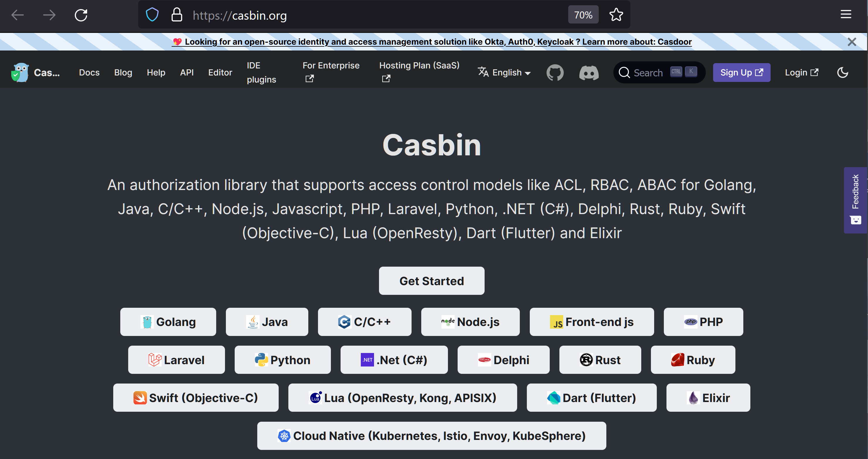Screen dimensions: 868x459
Task: Click the purple Sign Up button
Action: click(x=741, y=73)
